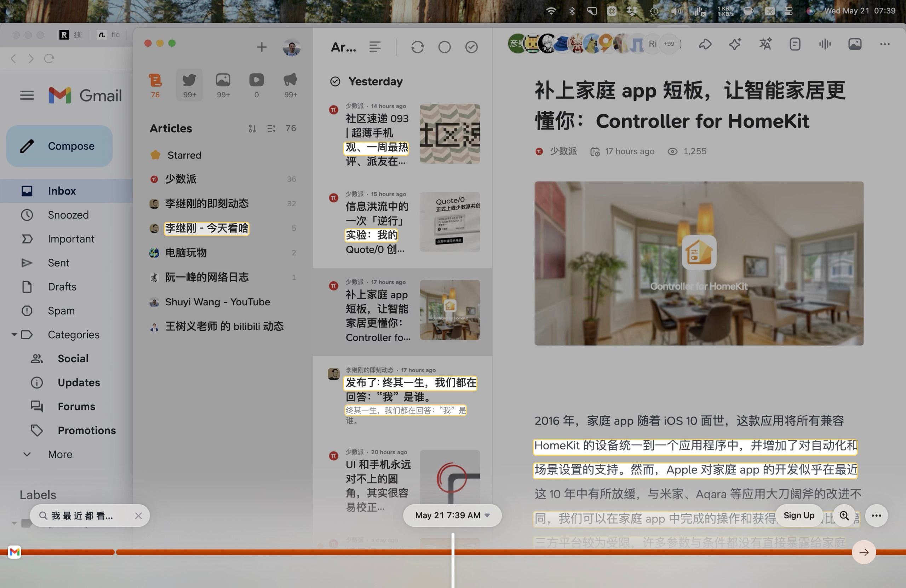The height and width of the screenshot is (588, 906).
Task: Toggle unread-only circle filter
Action: pyautogui.click(x=444, y=47)
